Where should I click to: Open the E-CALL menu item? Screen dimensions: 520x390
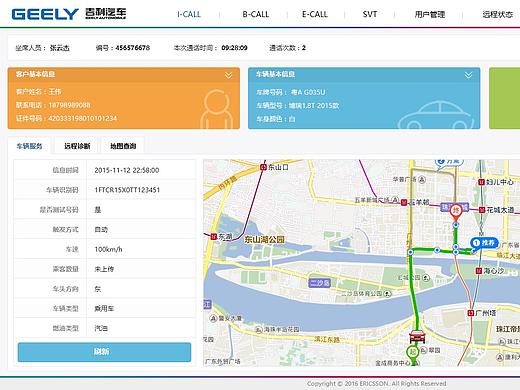(x=315, y=14)
